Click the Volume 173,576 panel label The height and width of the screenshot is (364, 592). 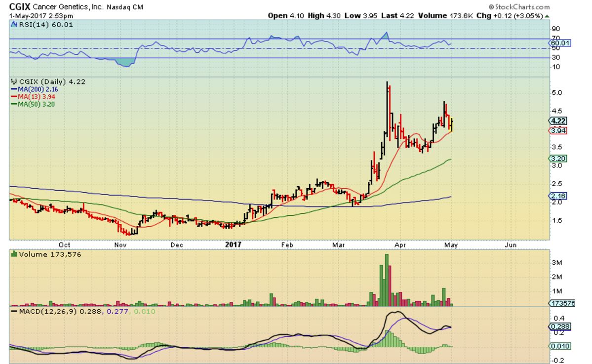click(50, 254)
